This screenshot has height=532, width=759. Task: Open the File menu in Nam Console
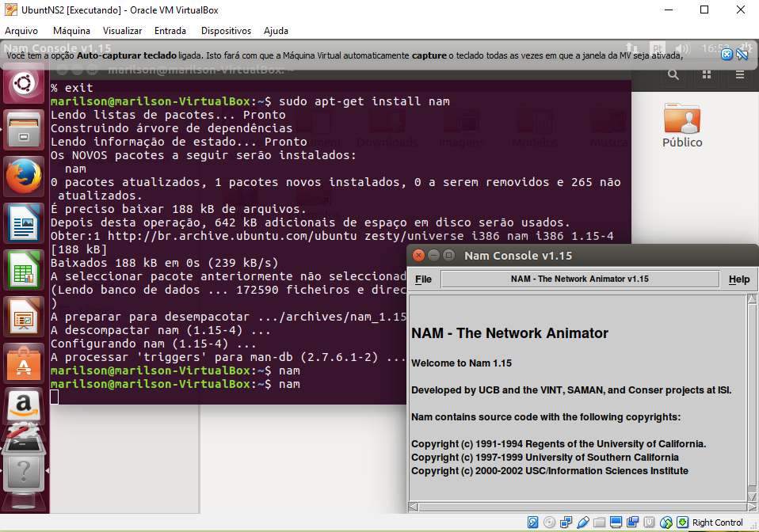coord(424,279)
